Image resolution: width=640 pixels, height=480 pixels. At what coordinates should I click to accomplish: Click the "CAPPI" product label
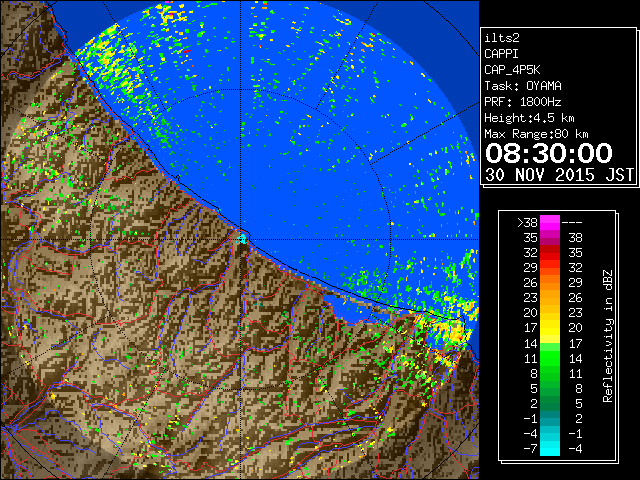click(x=501, y=54)
